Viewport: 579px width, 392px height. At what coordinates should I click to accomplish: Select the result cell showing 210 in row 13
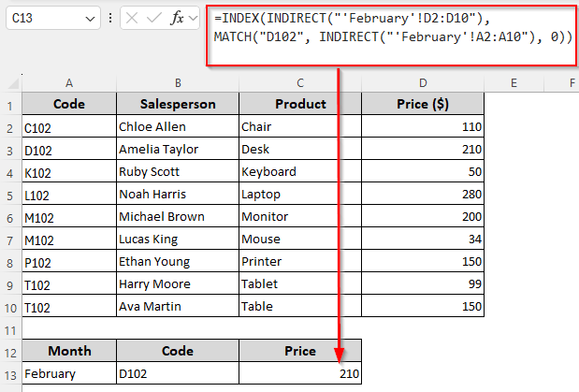tap(299, 373)
